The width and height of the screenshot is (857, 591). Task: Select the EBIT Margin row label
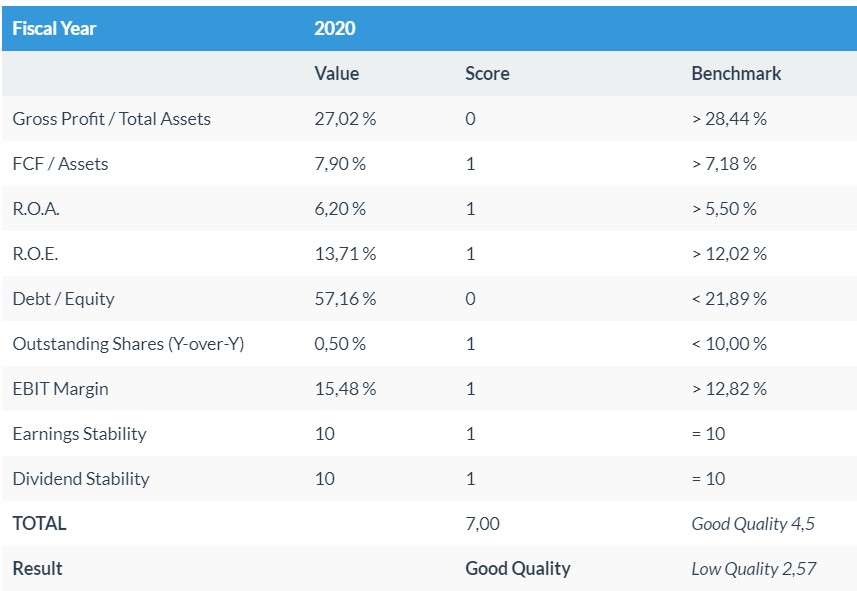point(60,389)
